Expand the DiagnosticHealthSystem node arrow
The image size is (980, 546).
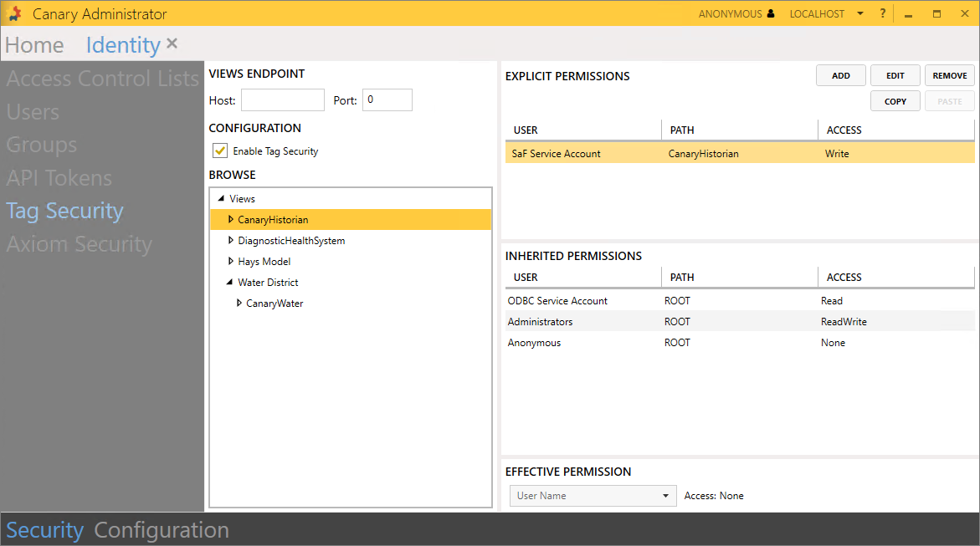tap(231, 240)
